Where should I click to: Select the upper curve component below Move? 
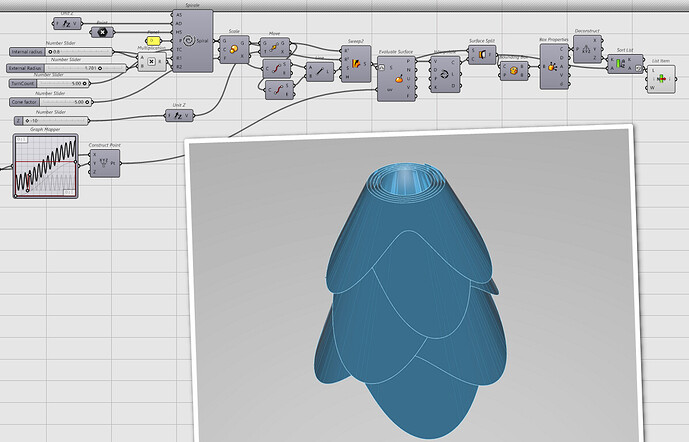point(277,69)
